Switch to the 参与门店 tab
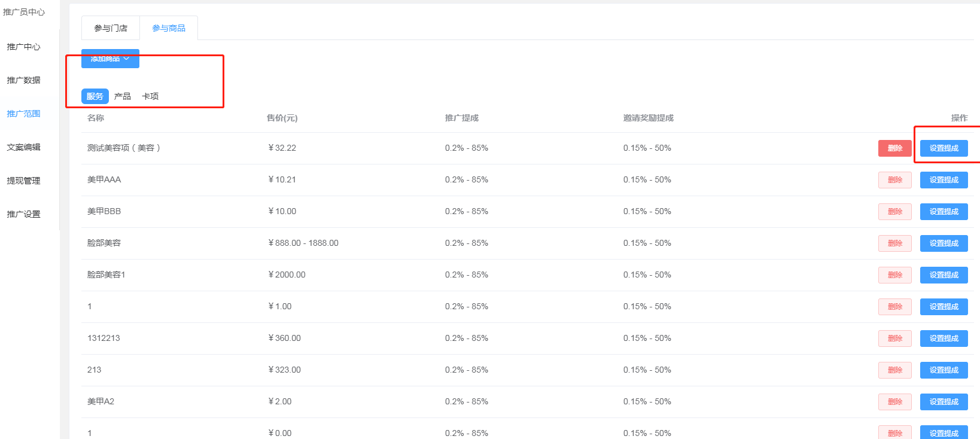Screen dimensions: 980x439 tap(111, 28)
